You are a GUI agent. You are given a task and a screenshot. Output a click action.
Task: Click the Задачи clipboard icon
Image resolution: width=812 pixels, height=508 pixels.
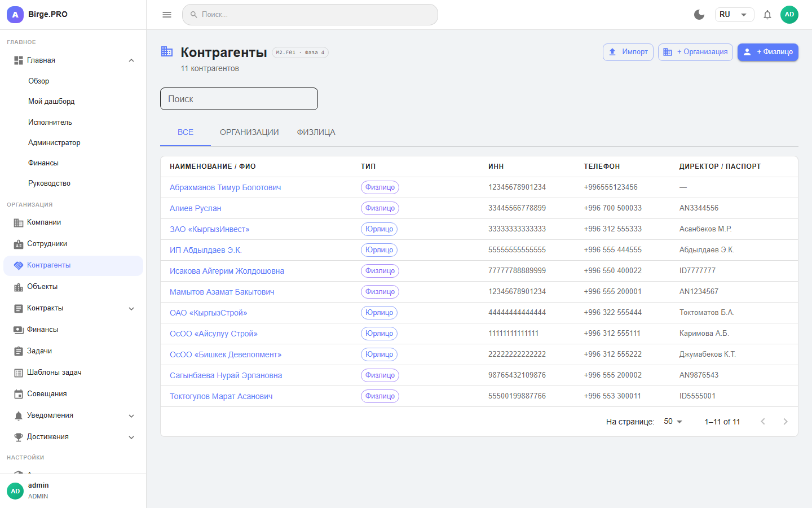pyautogui.click(x=17, y=351)
